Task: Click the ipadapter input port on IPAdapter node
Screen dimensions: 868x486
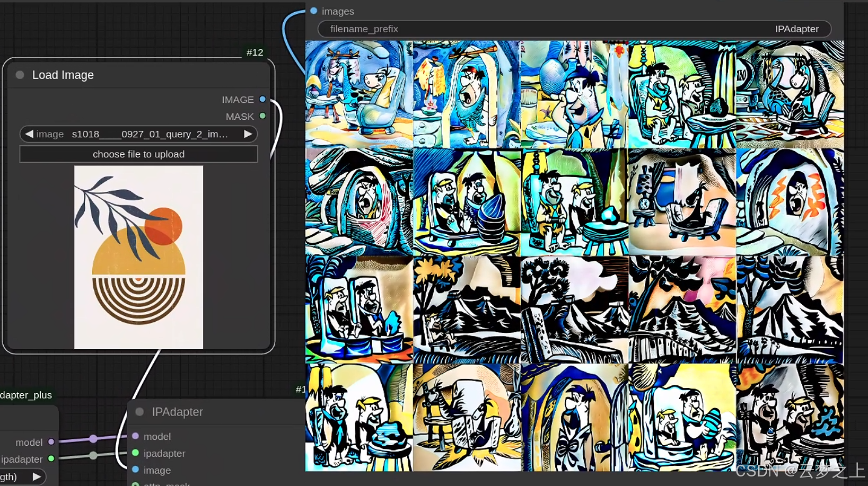Action: click(x=135, y=453)
